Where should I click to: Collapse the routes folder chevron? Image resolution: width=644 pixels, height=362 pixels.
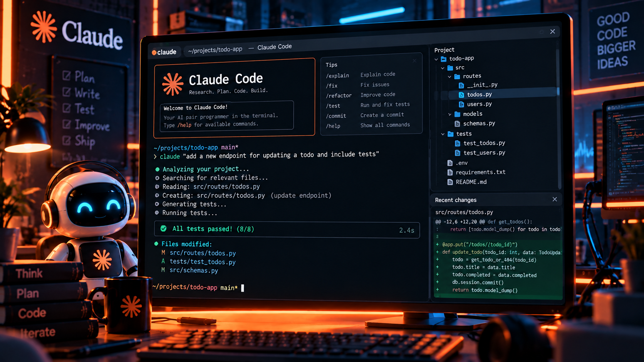pos(449,77)
